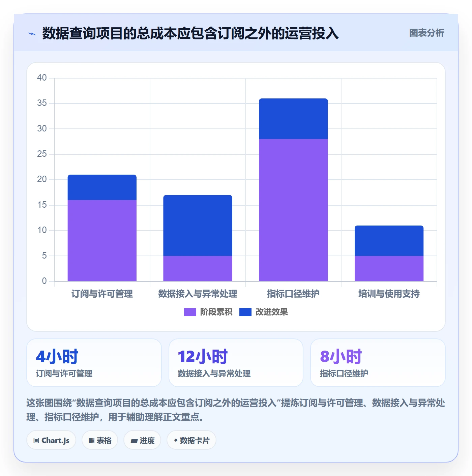
Task: Click the 数据接入与异常处理 x-axis label
Action: coord(198,294)
